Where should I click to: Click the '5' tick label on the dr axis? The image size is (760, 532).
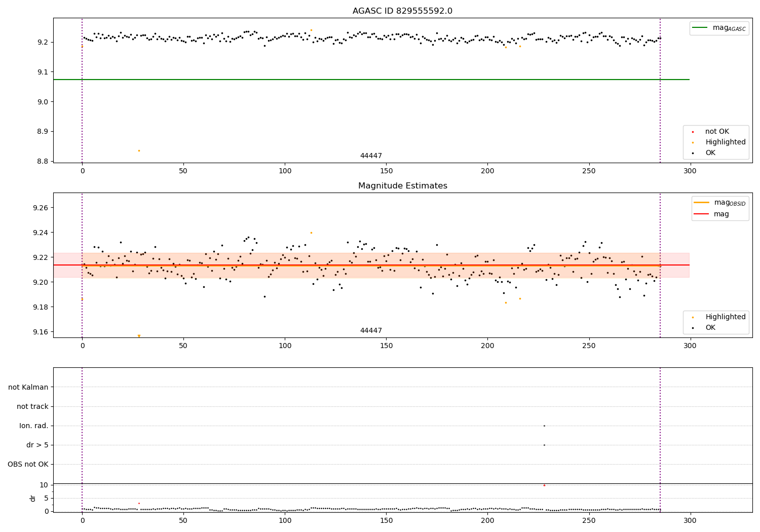46,499
